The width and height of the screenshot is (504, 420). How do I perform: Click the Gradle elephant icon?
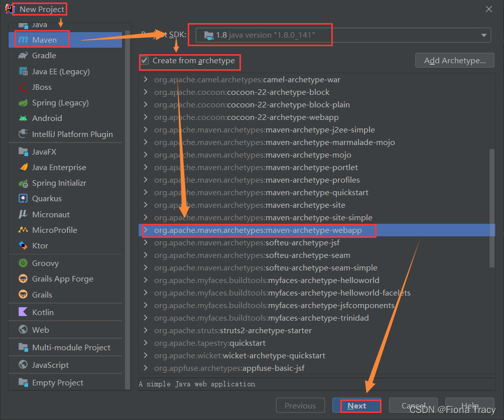pyautogui.click(x=23, y=56)
